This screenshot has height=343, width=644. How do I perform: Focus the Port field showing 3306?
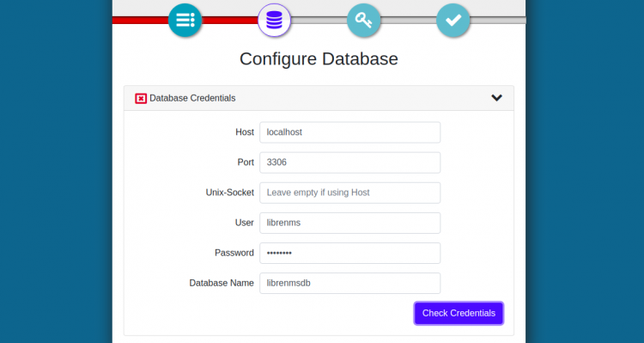point(350,162)
